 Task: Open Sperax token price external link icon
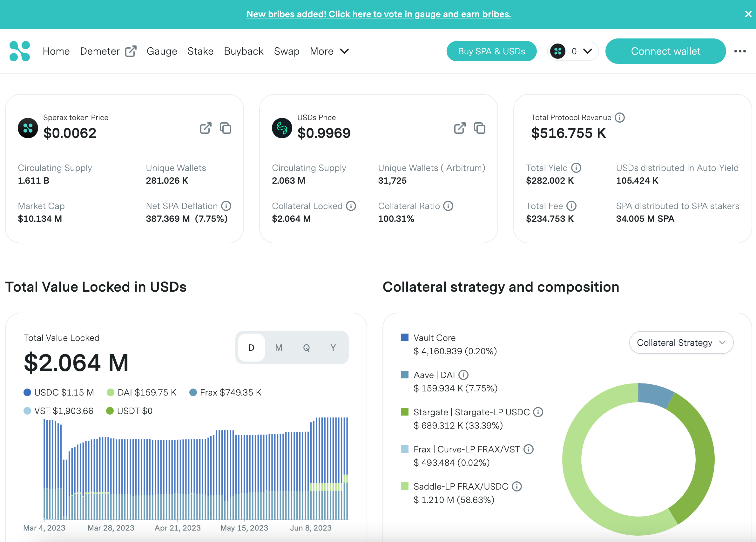[x=206, y=128]
